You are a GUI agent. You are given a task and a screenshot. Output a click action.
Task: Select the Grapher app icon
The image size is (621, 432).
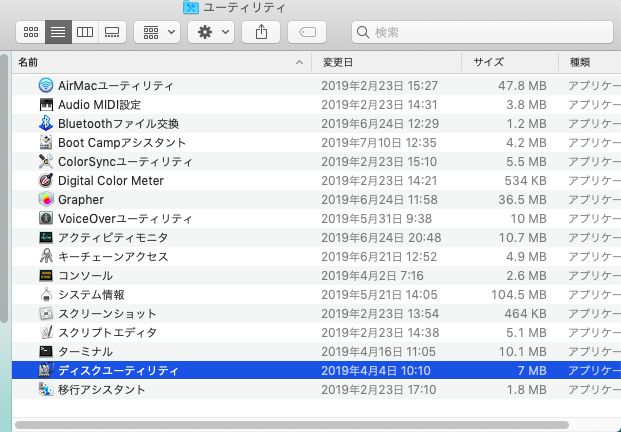point(46,200)
